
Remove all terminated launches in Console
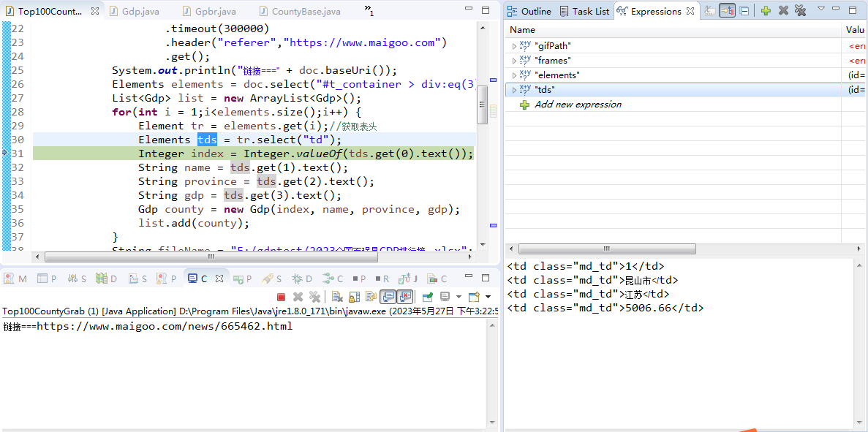(314, 297)
